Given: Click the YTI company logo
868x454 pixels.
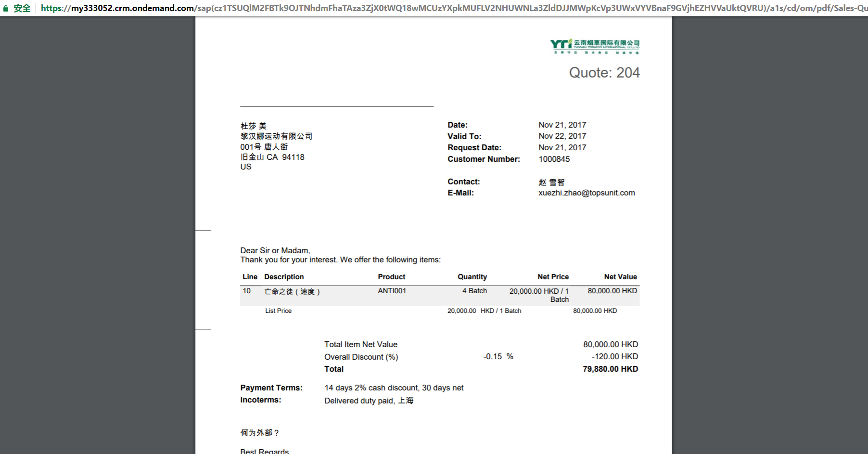Looking at the screenshot, I should (x=595, y=46).
